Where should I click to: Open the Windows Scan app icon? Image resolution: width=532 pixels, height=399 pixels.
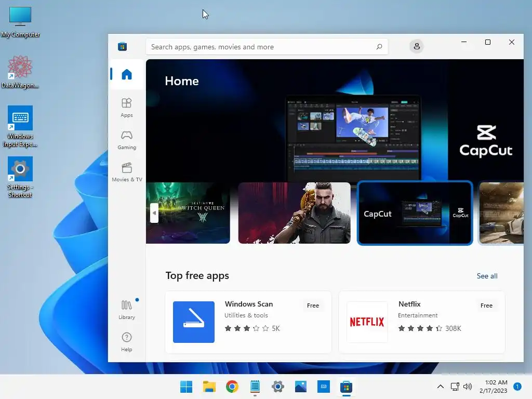click(194, 322)
